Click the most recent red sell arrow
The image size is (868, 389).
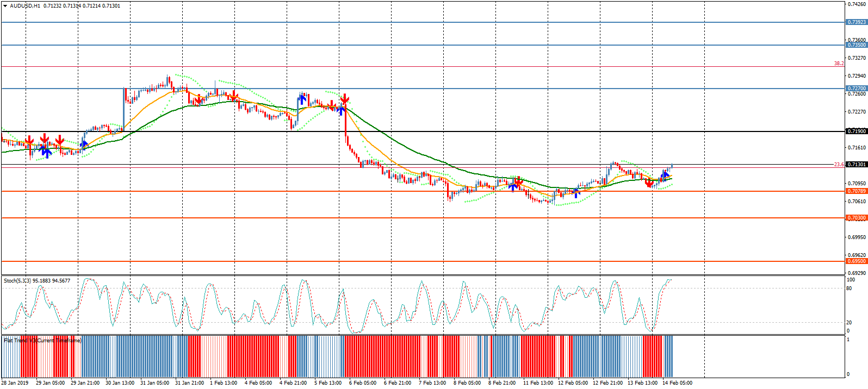pyautogui.click(x=649, y=184)
